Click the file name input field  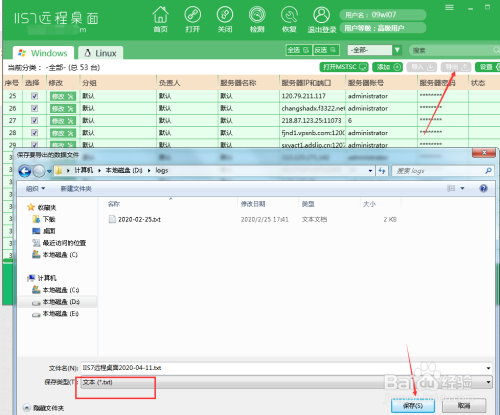click(283, 368)
